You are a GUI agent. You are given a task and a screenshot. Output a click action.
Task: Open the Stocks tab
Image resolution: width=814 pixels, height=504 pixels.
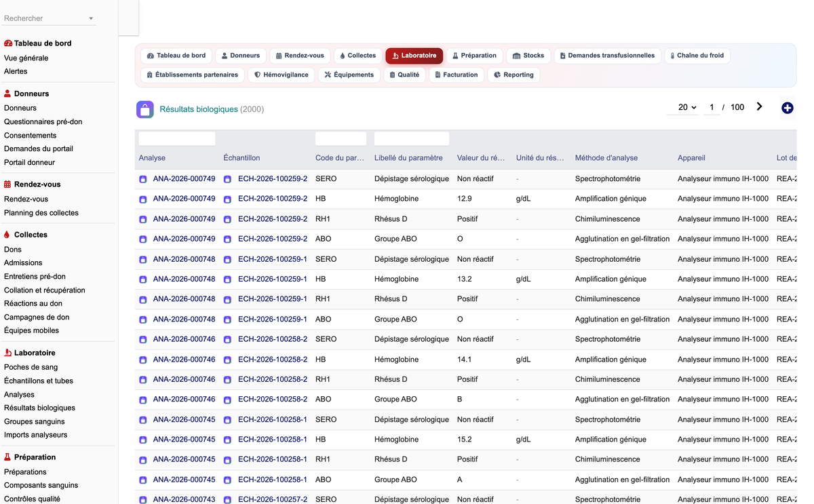[528, 56]
